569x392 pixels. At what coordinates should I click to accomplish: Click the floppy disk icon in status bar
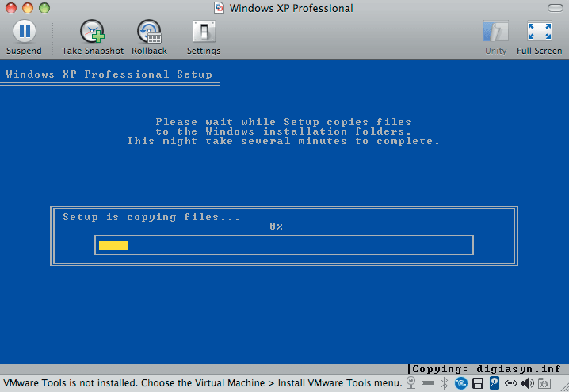click(478, 383)
